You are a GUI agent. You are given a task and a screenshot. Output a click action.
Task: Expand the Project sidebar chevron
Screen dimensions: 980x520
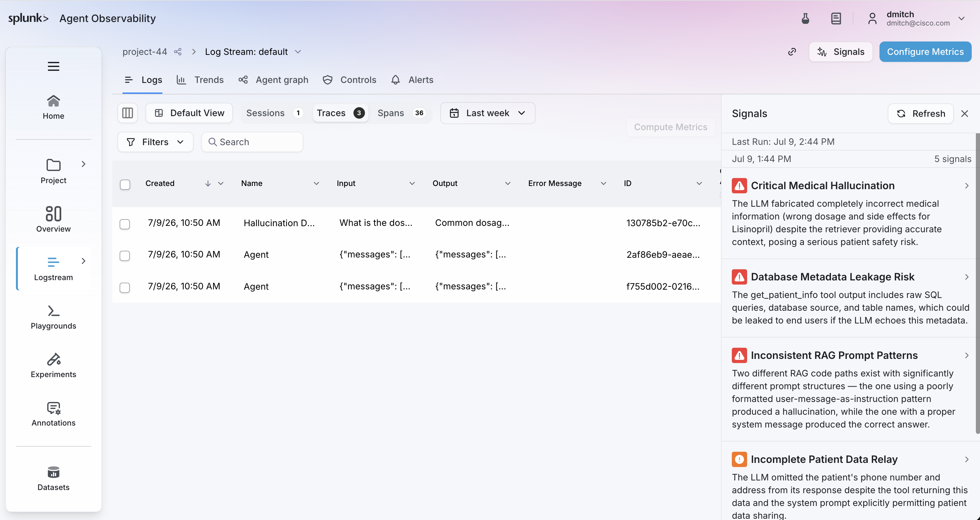83,164
